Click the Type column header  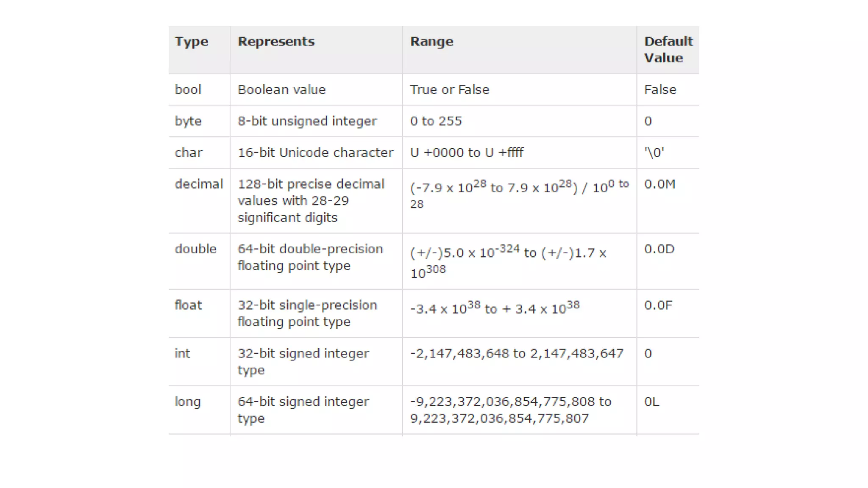192,42
